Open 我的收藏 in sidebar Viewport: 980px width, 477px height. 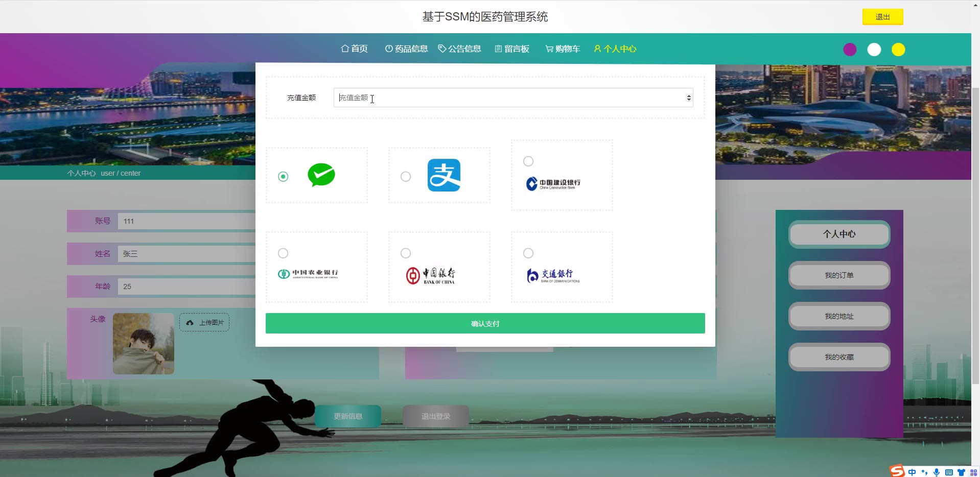click(x=839, y=357)
